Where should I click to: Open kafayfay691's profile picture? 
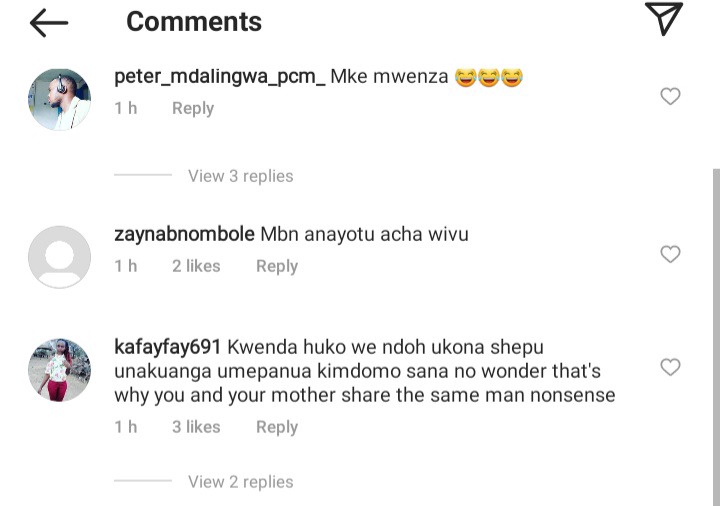click(x=59, y=370)
